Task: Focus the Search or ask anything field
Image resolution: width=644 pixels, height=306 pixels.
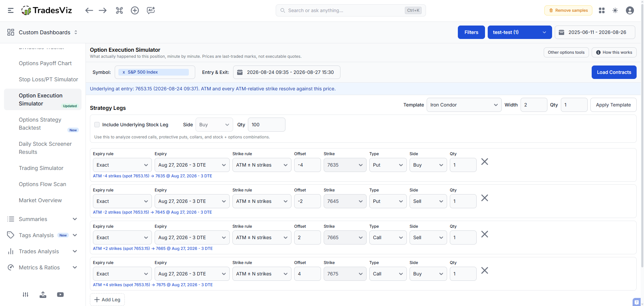Action: (x=351, y=10)
